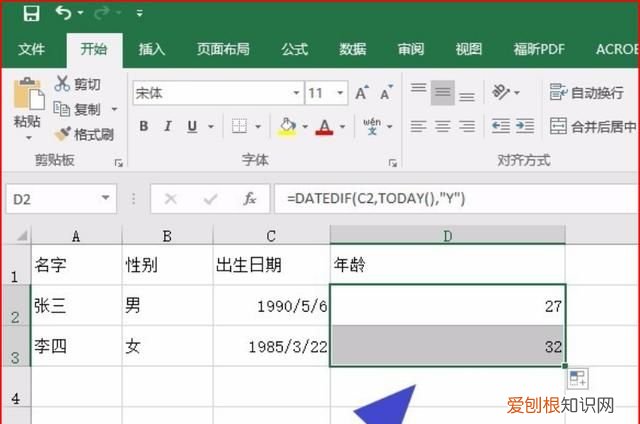Open underline style dropdown arrow
Viewport: 640px width, 424px height.
point(211,127)
